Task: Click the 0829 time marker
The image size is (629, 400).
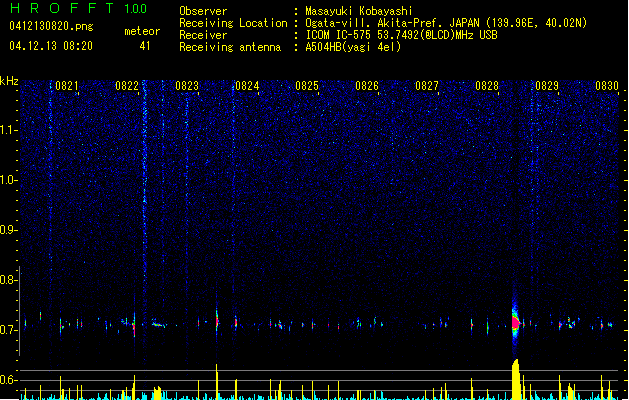Action: pyautogui.click(x=547, y=86)
